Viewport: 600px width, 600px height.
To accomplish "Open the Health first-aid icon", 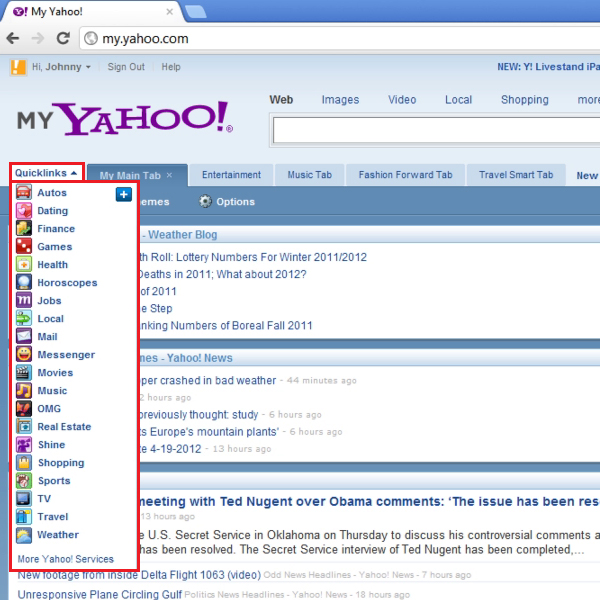I will coord(24,264).
